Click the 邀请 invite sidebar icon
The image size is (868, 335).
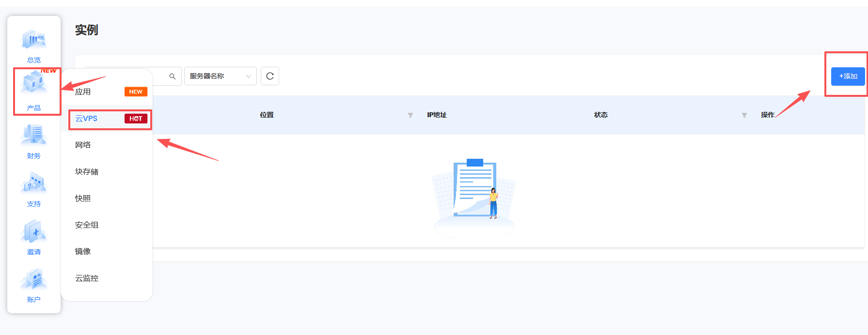(34, 237)
